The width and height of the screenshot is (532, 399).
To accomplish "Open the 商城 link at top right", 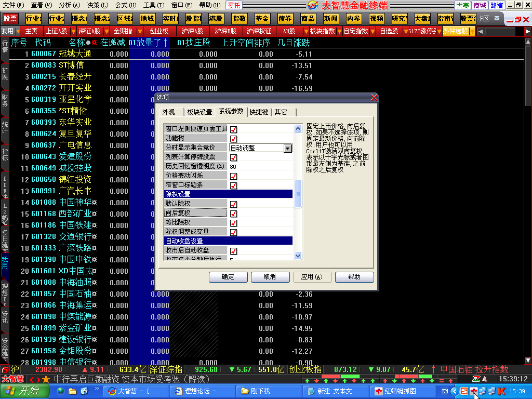I will click(x=480, y=5).
